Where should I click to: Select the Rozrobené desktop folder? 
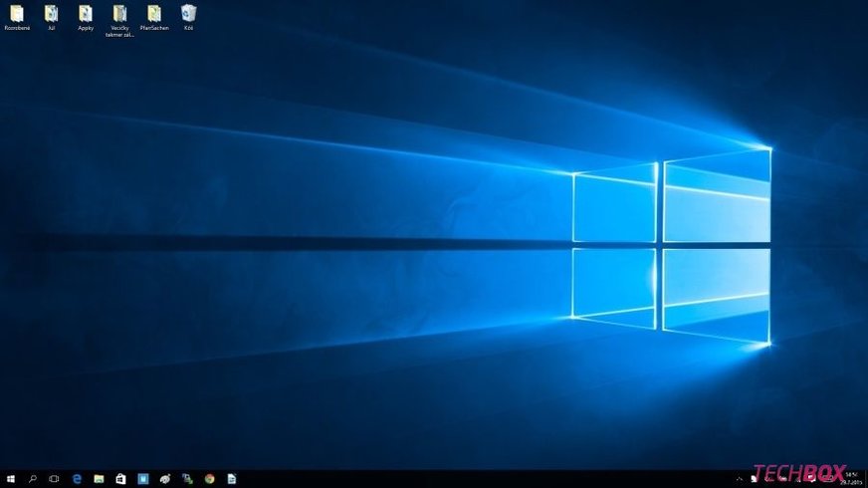17,16
